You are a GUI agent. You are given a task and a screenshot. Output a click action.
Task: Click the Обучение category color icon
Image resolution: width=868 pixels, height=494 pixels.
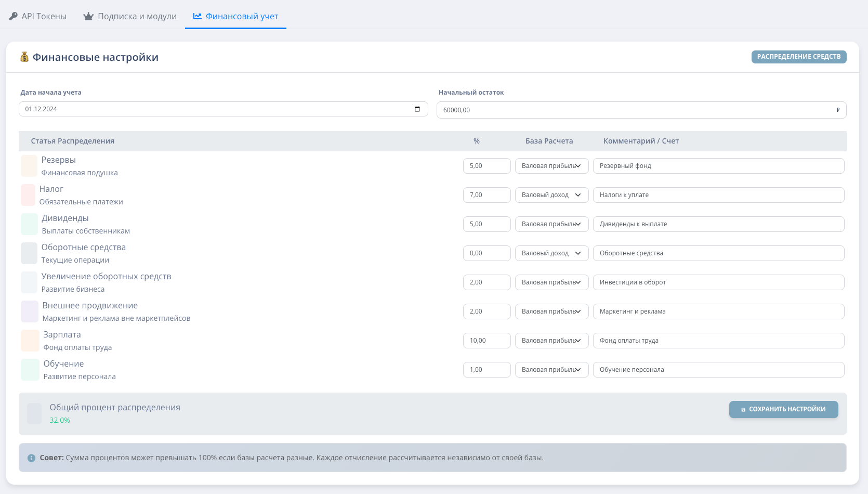(30, 370)
